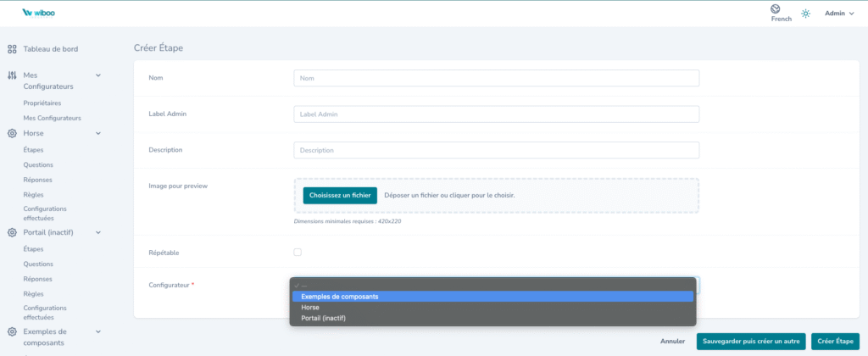The image size is (868, 356).
Task: Collapse the Horse sidebar section chevron
Action: pyautogui.click(x=98, y=134)
